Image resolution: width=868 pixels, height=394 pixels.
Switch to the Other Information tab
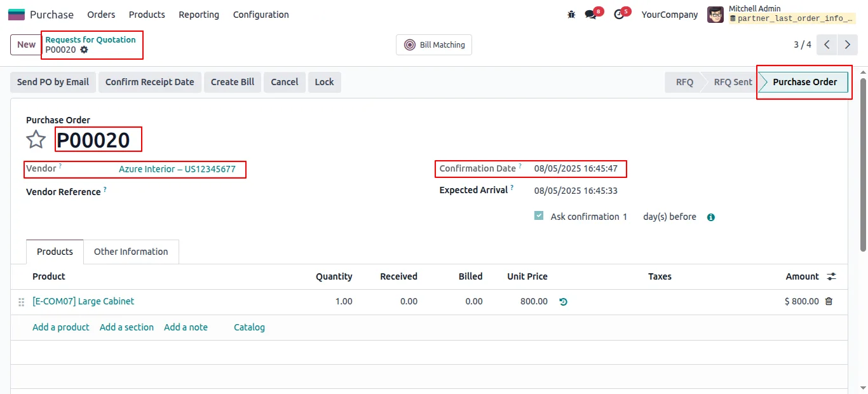131,252
